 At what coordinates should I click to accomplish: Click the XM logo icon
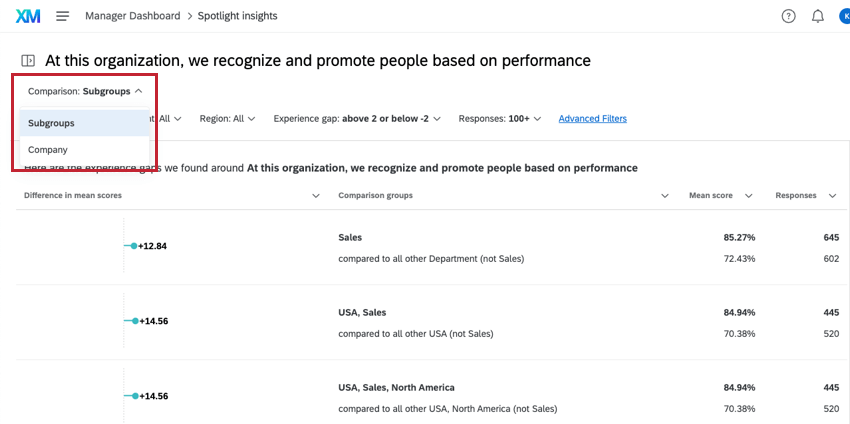[28, 16]
